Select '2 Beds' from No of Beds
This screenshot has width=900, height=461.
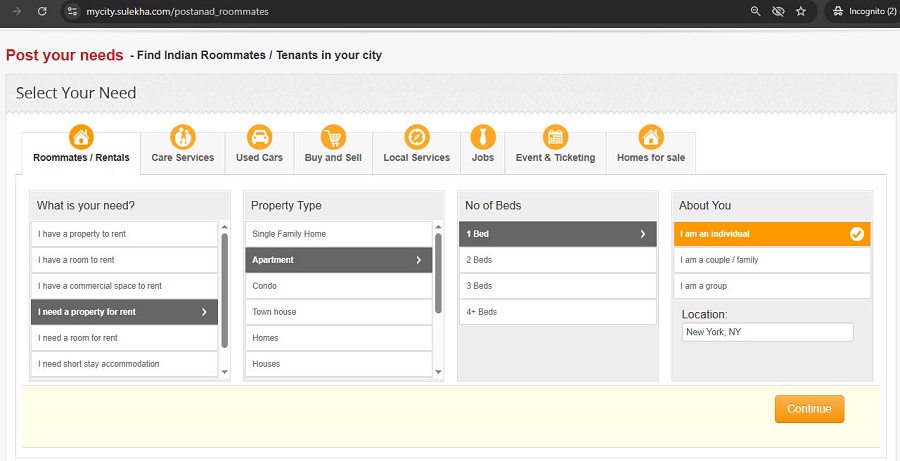557,260
